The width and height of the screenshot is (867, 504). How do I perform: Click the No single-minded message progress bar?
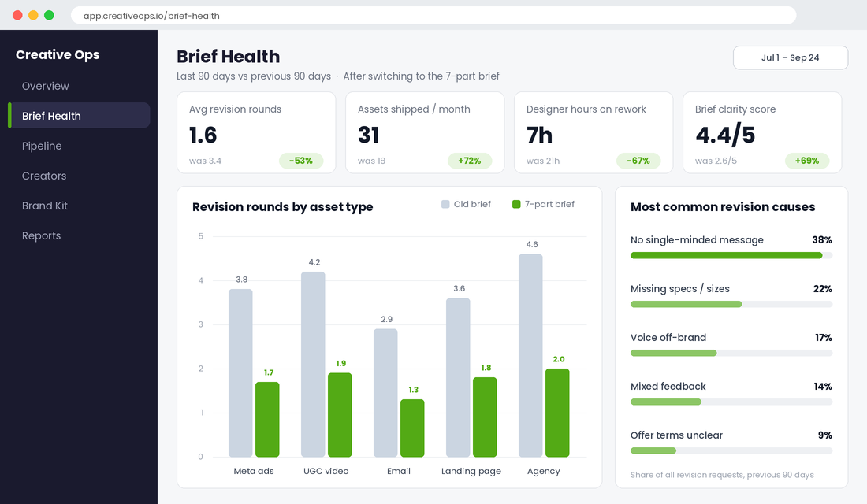point(731,255)
